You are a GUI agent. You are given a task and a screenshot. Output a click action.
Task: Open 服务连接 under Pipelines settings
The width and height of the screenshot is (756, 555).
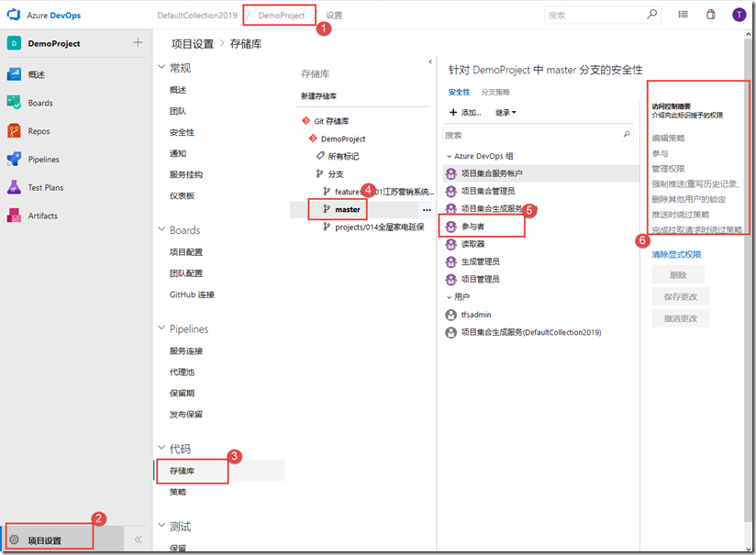click(x=186, y=351)
